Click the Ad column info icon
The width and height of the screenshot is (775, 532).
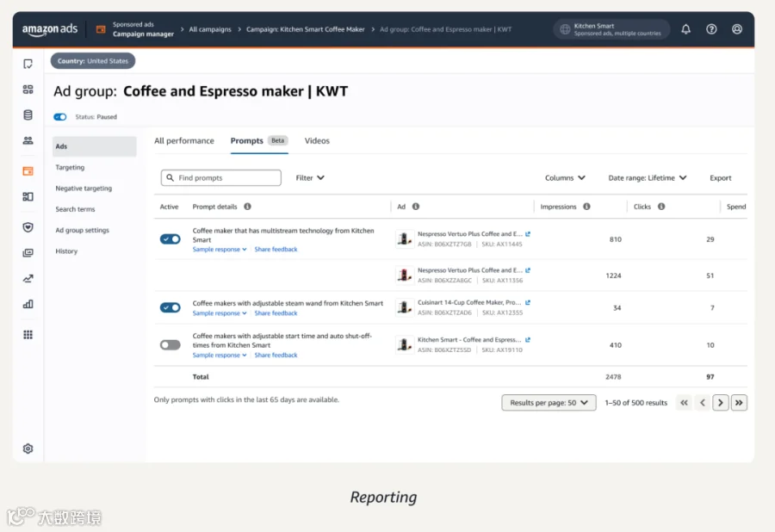416,207
